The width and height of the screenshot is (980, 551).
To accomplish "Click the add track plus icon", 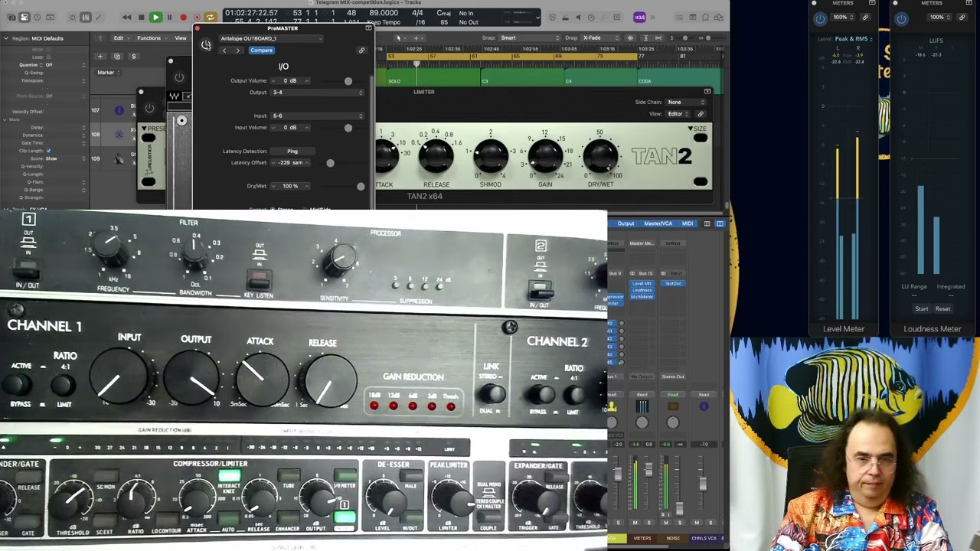I will [x=100, y=56].
